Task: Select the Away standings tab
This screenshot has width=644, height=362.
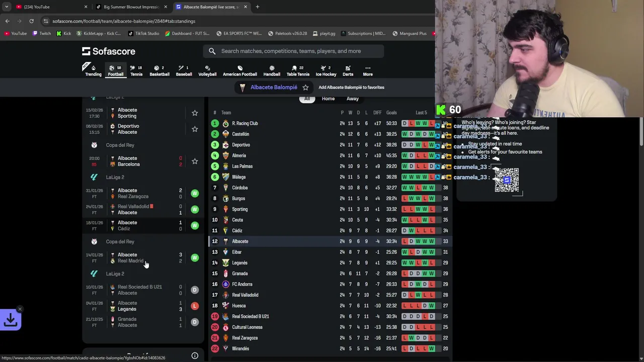Action: [353, 99]
